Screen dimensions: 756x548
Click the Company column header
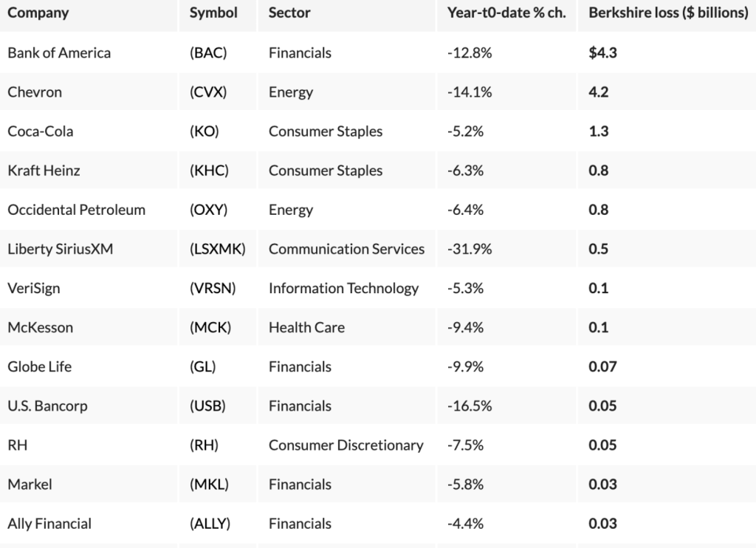click(x=38, y=13)
